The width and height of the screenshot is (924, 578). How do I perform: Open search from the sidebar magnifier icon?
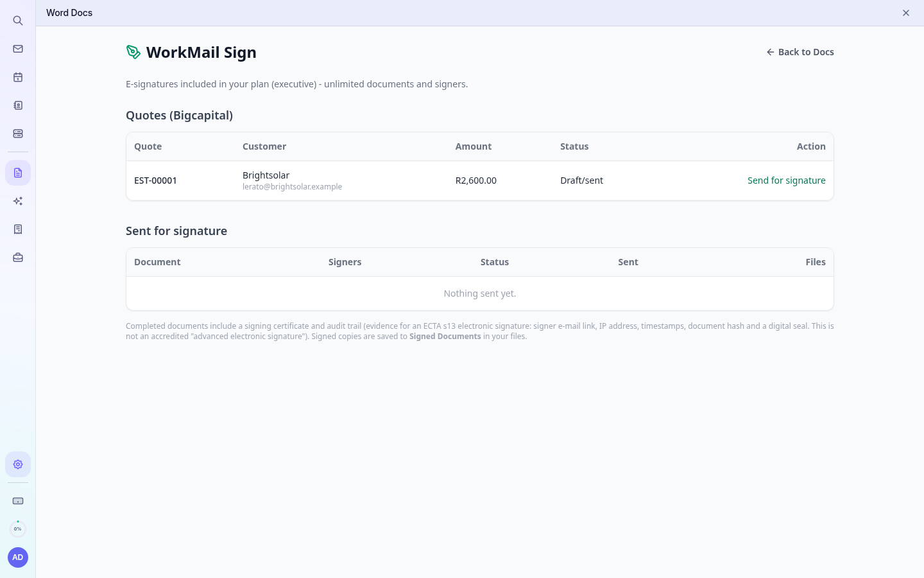pos(18,21)
